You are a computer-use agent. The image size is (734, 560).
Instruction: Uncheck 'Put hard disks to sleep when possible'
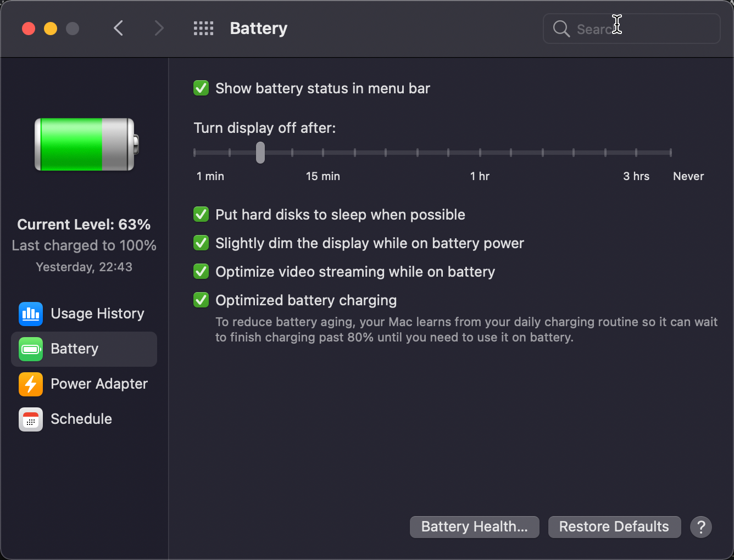[x=201, y=214]
